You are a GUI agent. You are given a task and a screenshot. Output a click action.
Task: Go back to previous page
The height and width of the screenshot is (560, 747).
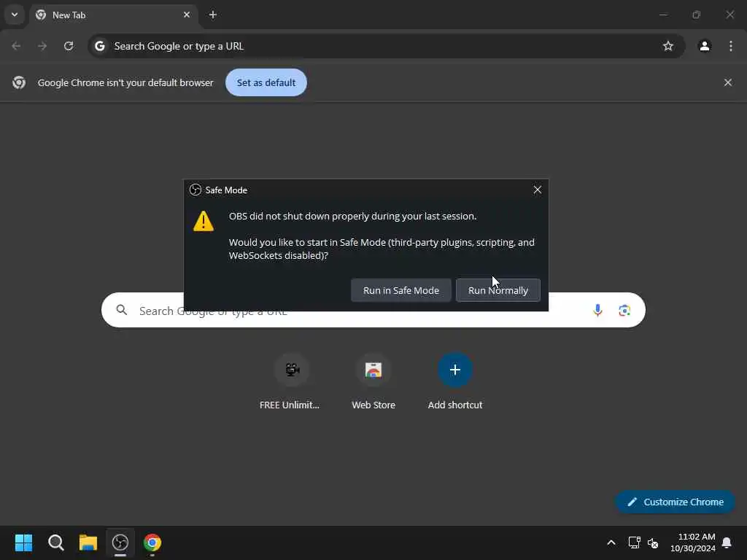click(16, 46)
